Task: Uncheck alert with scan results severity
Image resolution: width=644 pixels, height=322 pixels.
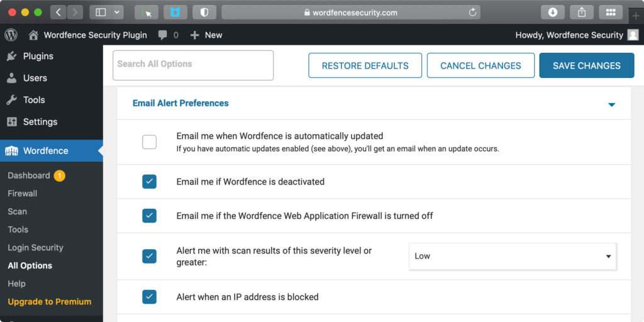Action: [150, 257]
